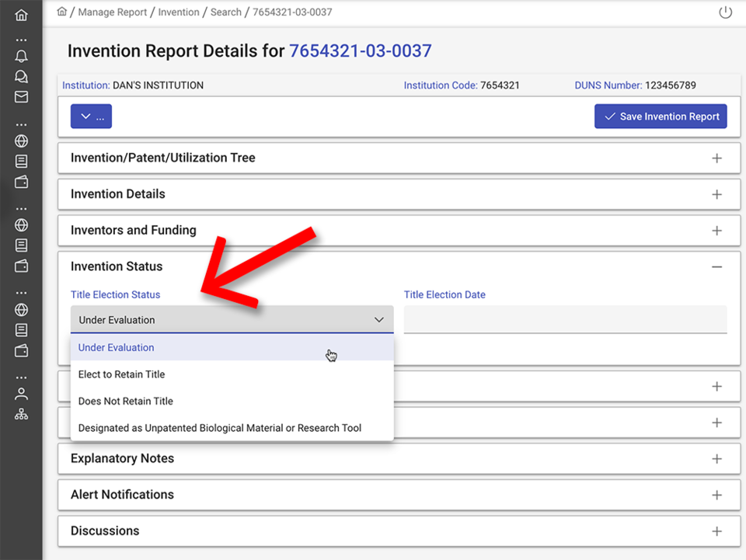Open notifications via the bell icon
Screen dimensions: 746x560
21,56
